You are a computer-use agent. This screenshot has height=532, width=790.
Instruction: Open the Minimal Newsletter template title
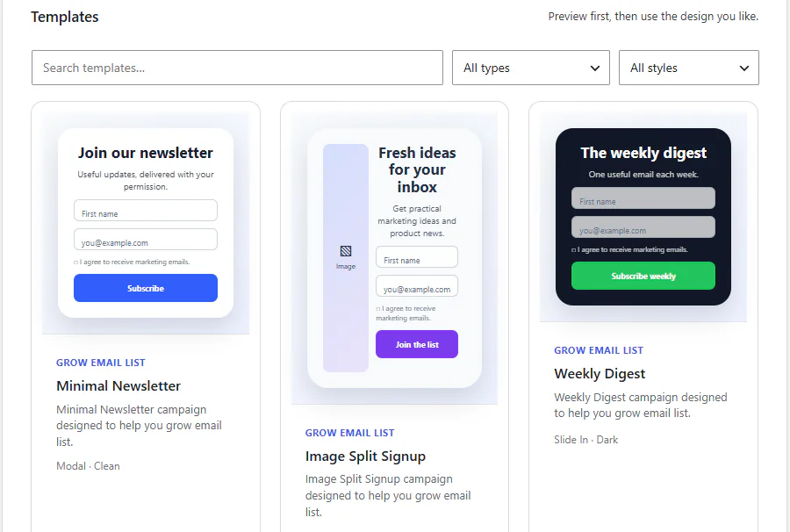(118, 386)
